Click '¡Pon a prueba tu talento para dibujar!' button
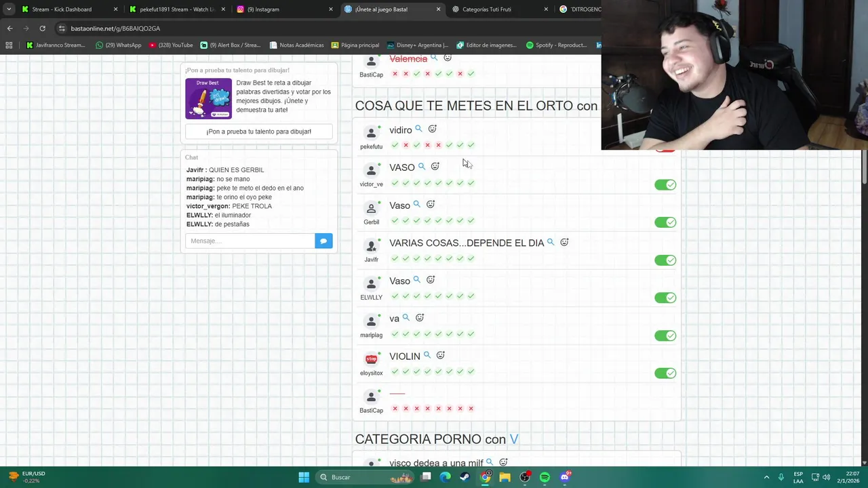 [x=259, y=131]
